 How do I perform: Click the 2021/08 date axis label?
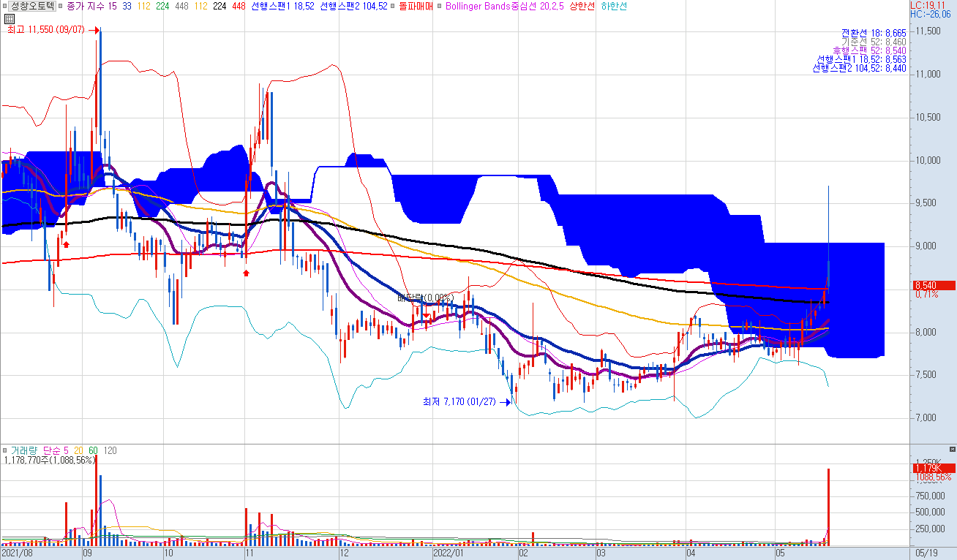(x=18, y=553)
